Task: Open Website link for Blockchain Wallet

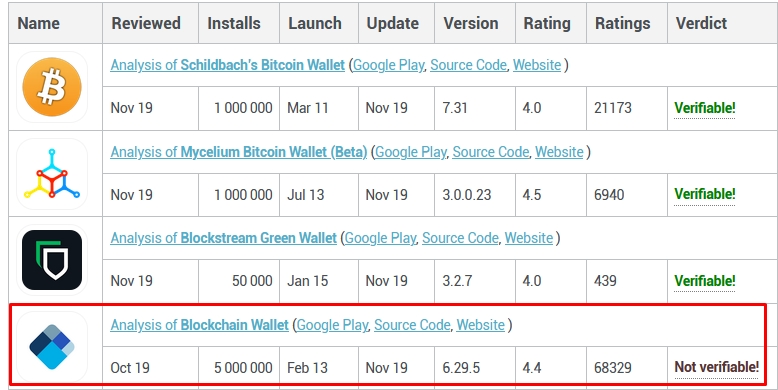Action: 481,325
